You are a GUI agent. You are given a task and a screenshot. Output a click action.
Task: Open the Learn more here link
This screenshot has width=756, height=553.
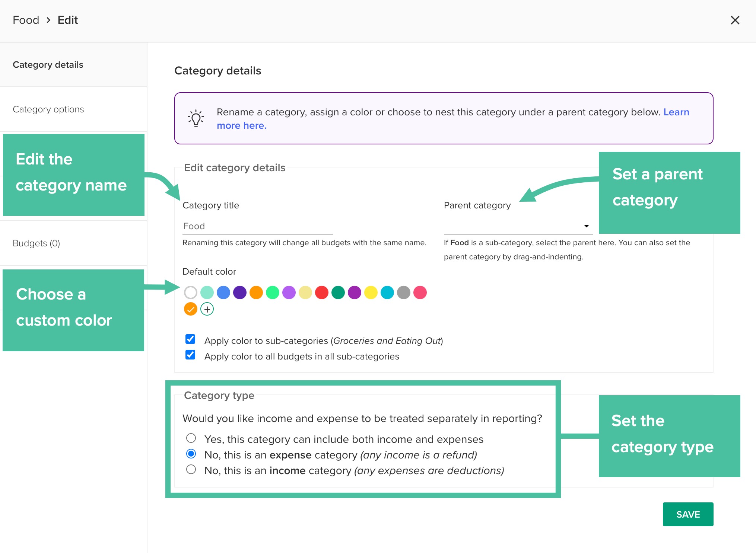tap(241, 126)
